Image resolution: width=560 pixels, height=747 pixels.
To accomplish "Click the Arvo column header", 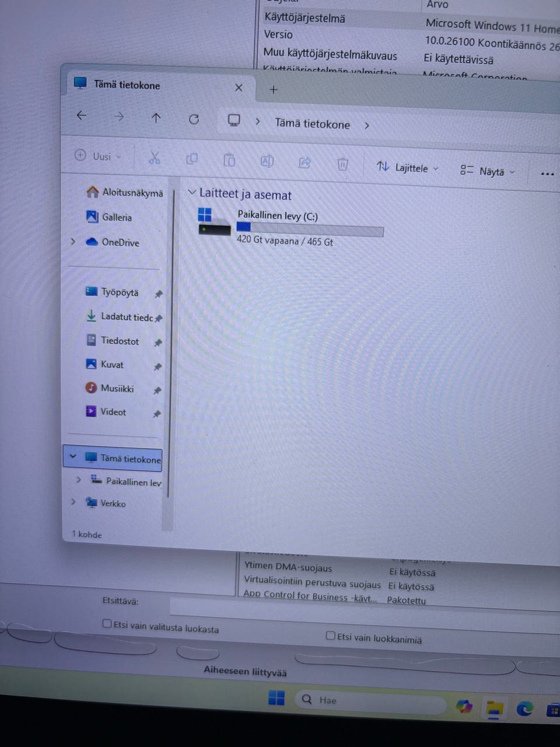I will tap(437, 5).
